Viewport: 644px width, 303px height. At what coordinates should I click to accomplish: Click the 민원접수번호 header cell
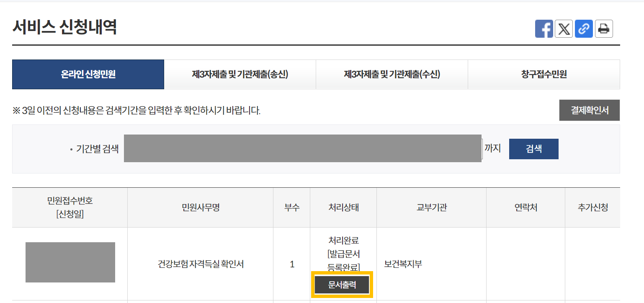pyautogui.click(x=70, y=207)
